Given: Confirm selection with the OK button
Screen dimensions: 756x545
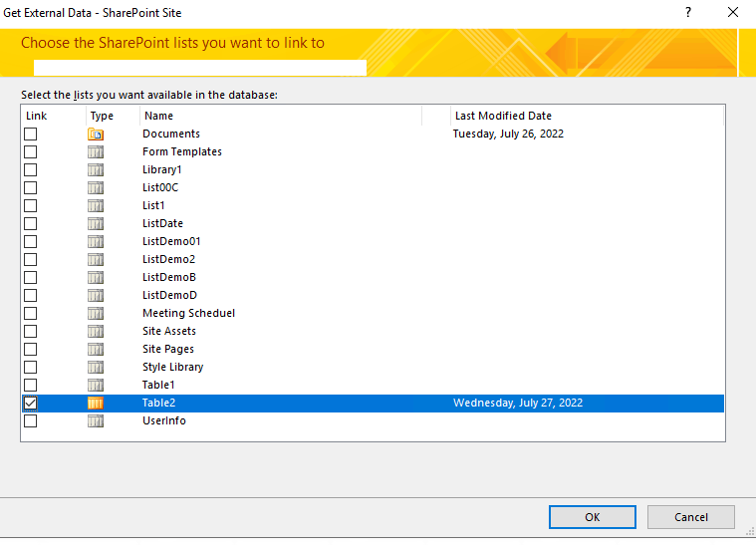Looking at the screenshot, I should [592, 517].
